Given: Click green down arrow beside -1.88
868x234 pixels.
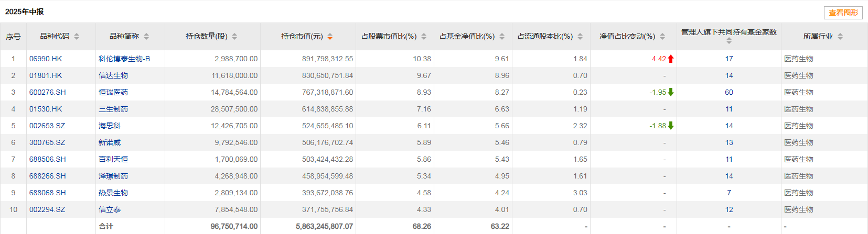Looking at the screenshot, I should tap(671, 126).
